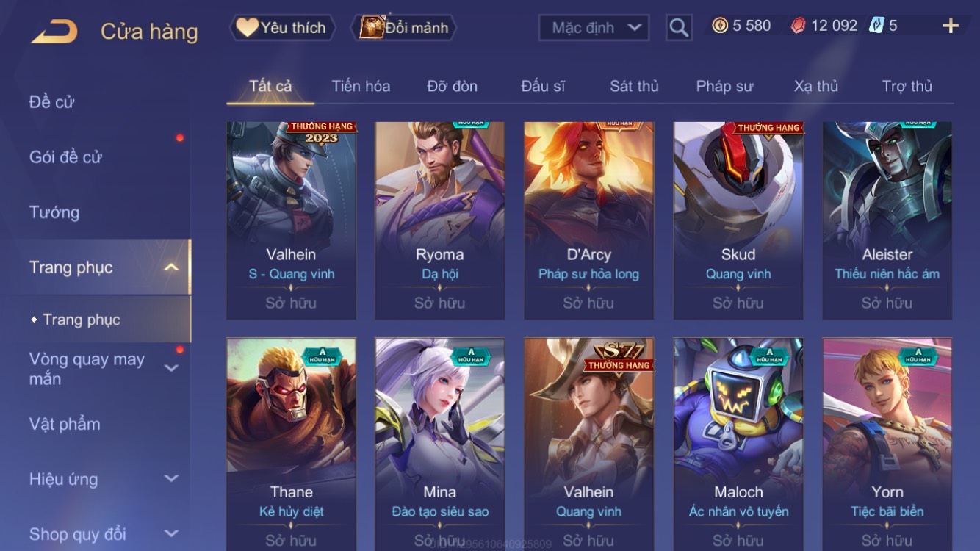Select the Tiến hóa tab
Image resolution: width=980 pixels, height=551 pixels.
(x=361, y=86)
